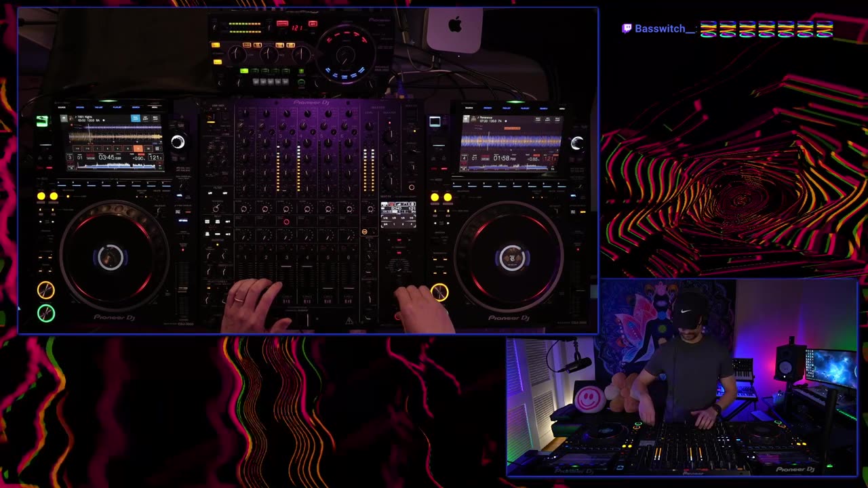Tap the second yellow loop-out button on left CDJ
This screenshot has width=868, height=488.
(x=54, y=197)
